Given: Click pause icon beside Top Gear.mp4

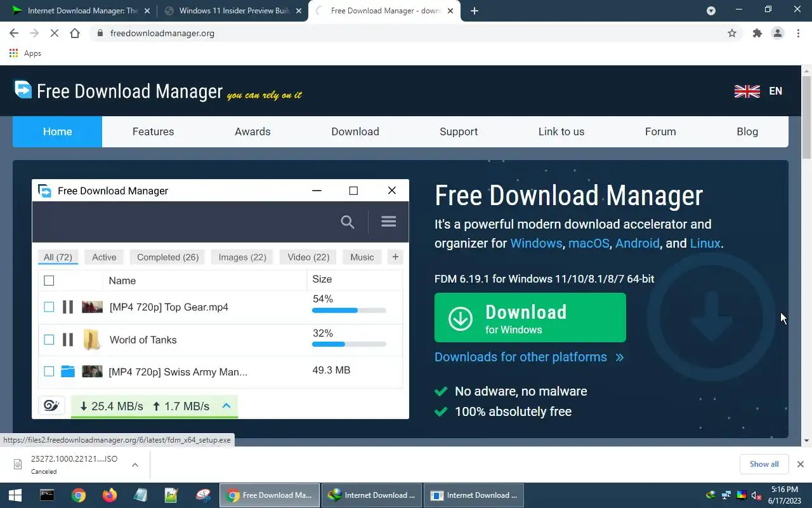Looking at the screenshot, I should point(67,307).
